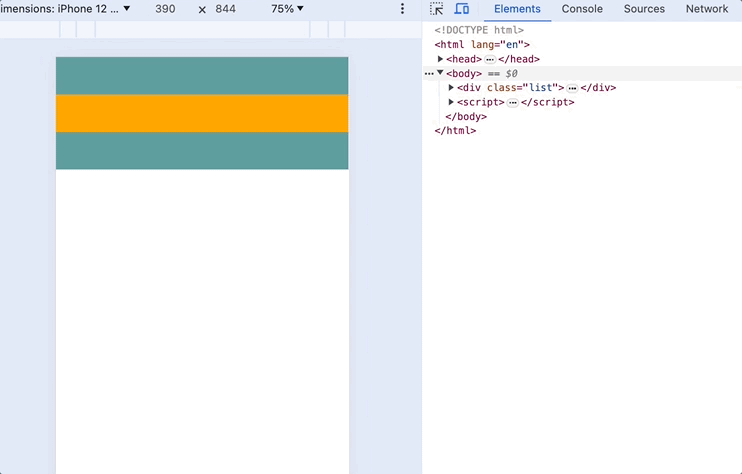Switch to the Elements tab

click(x=517, y=9)
